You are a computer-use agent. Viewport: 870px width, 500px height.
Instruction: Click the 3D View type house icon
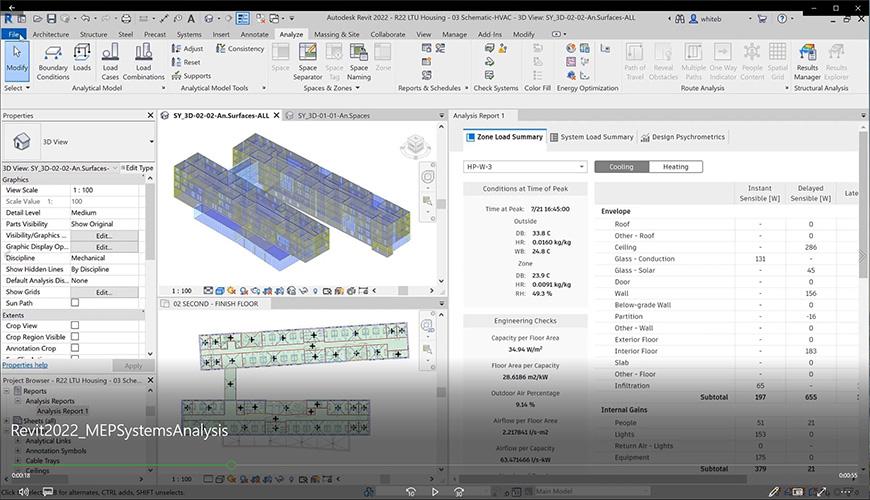click(22, 142)
